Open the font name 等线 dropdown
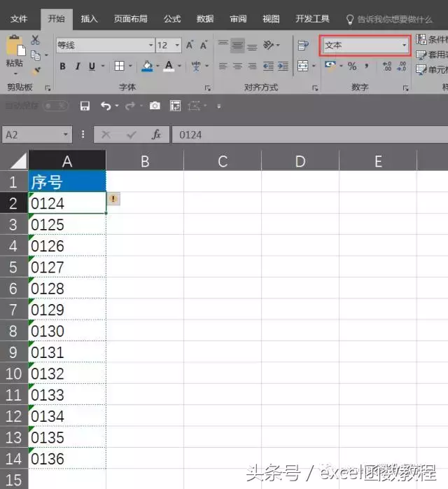Screen dimensions: 448x489 [150, 46]
